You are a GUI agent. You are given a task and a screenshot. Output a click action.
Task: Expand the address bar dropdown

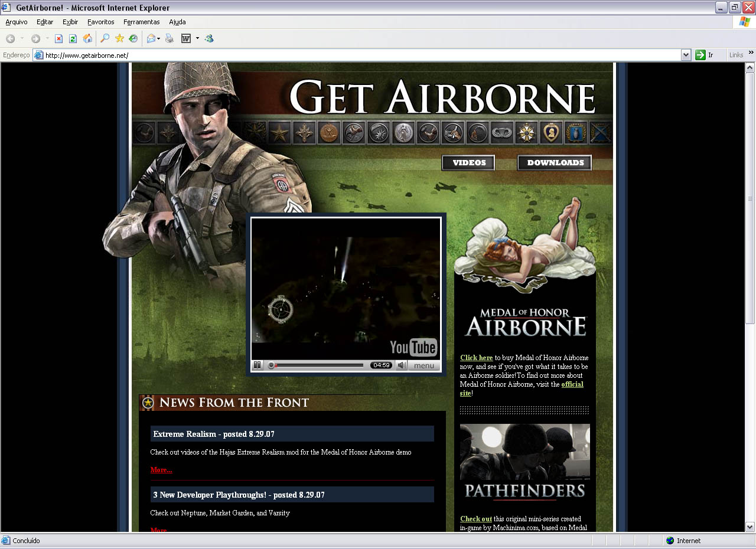[686, 55]
